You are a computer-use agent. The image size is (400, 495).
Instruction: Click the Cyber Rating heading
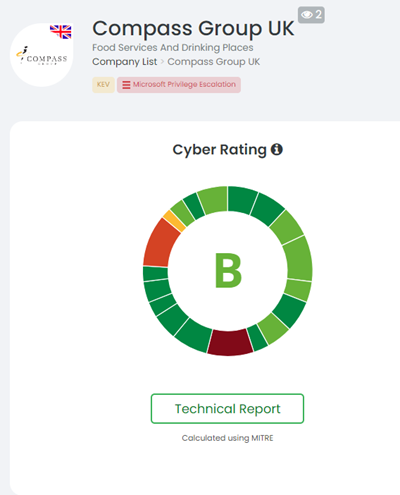pos(219,150)
